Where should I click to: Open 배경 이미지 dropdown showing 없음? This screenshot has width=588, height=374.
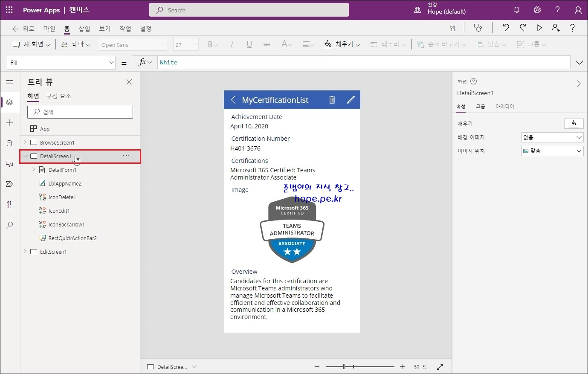pyautogui.click(x=552, y=137)
